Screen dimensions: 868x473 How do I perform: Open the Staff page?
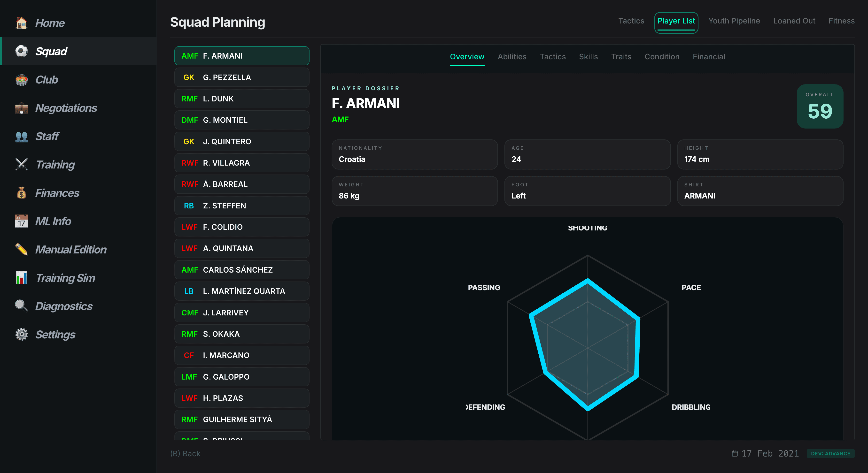point(78,136)
